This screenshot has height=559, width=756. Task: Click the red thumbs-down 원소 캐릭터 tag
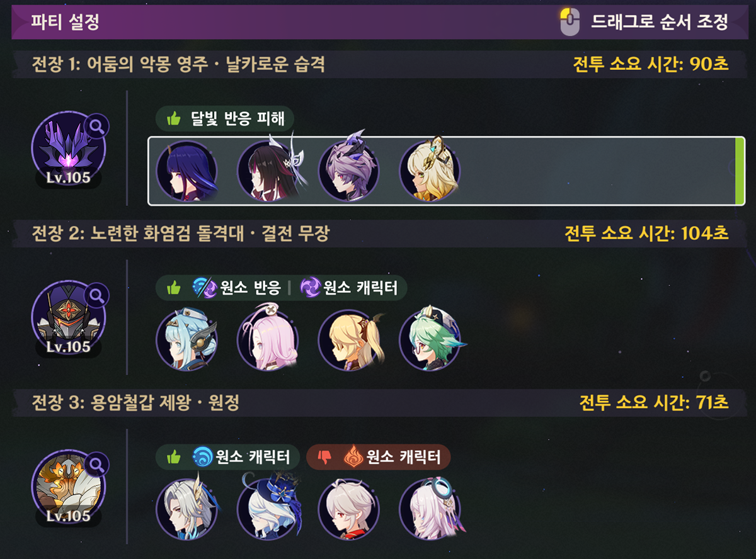[378, 458]
